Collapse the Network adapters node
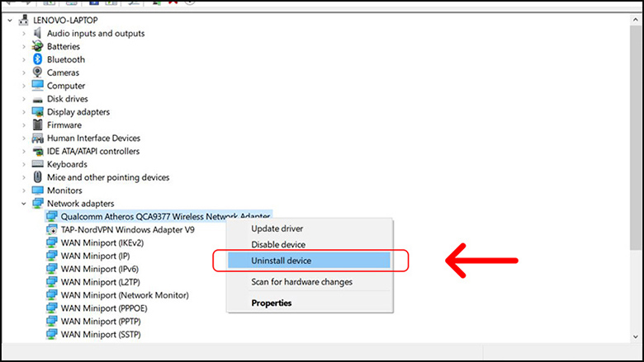Viewport: 644px width, 362px height. point(22,204)
